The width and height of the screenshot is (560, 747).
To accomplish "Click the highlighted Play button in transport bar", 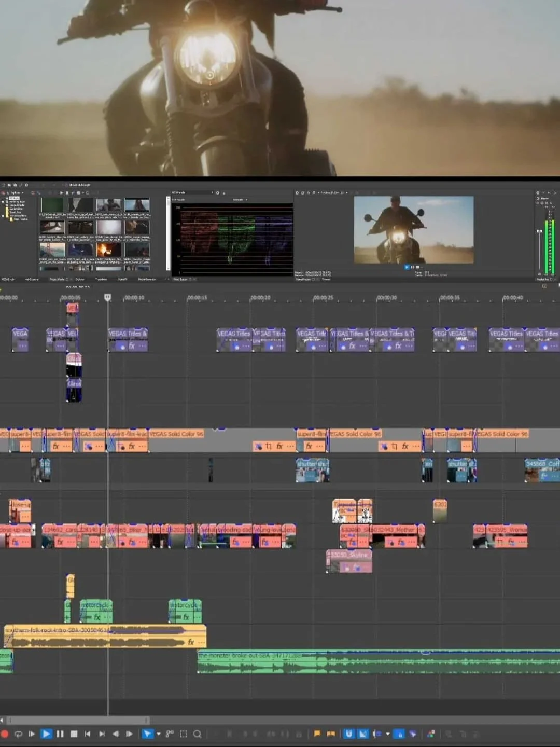I will click(46, 734).
